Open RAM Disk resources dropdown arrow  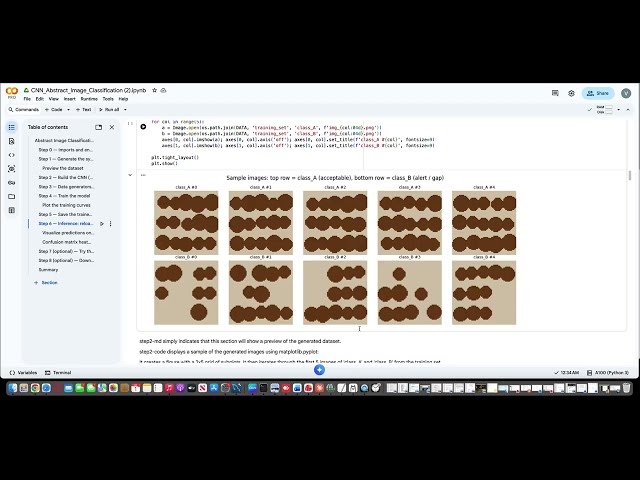[x=618, y=110]
